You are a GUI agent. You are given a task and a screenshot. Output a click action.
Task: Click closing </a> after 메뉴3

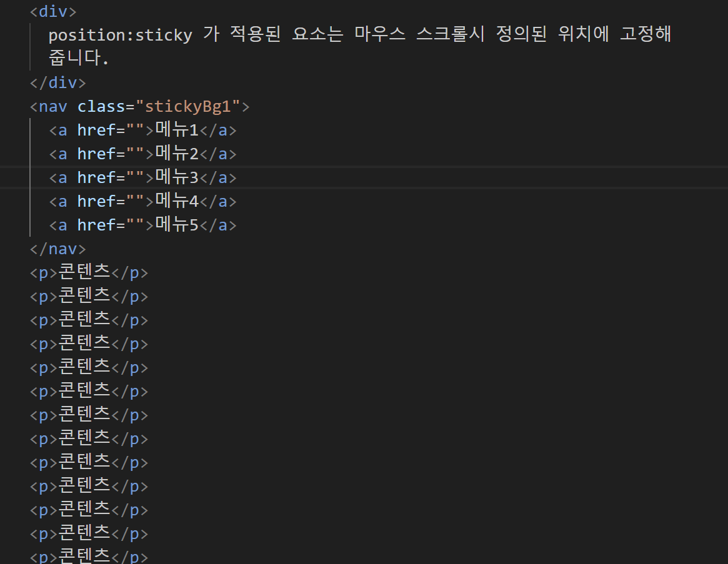pos(218,177)
